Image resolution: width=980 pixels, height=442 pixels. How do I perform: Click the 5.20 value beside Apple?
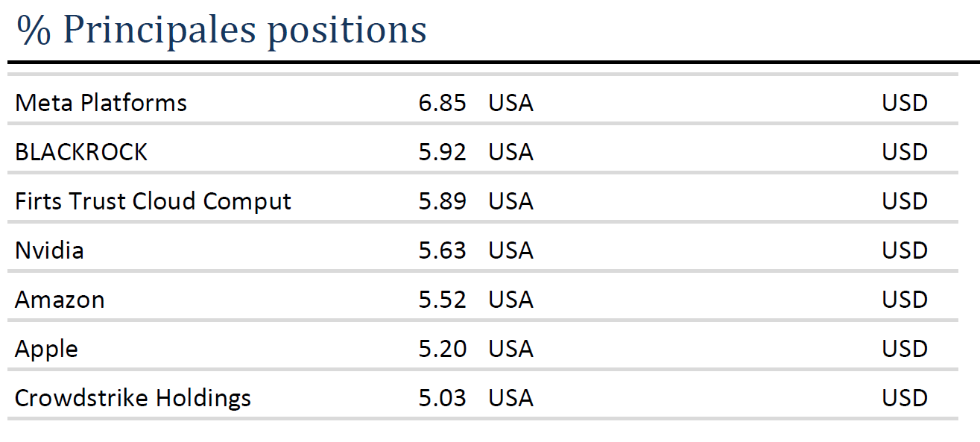click(443, 348)
